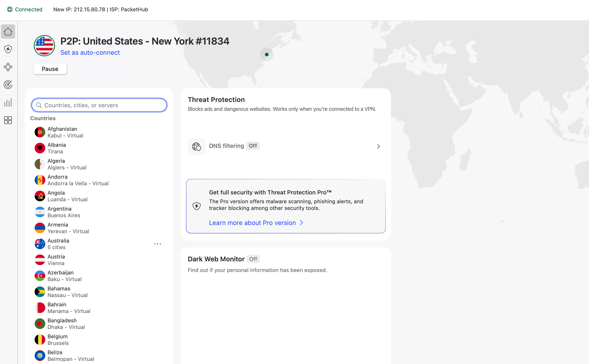Open the Australia three-dots options menu
The width and height of the screenshot is (589, 364).
(x=157, y=244)
